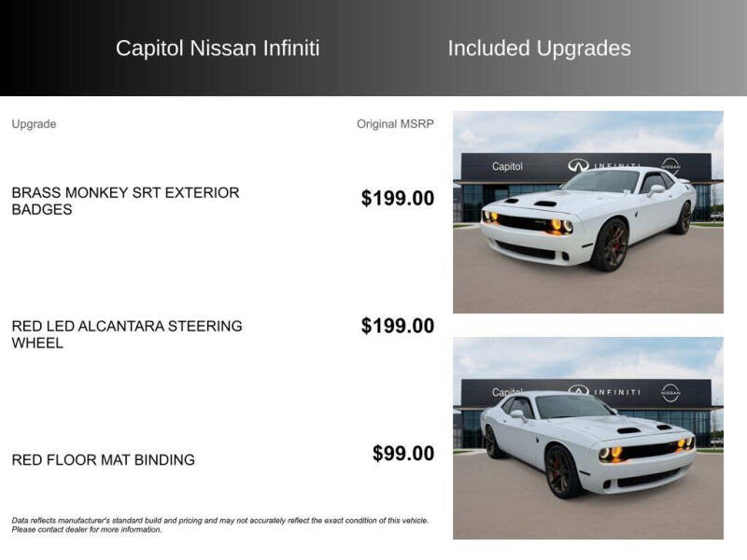Click the Infiniti logo in the top car photo
The image size is (747, 560).
coord(579,165)
